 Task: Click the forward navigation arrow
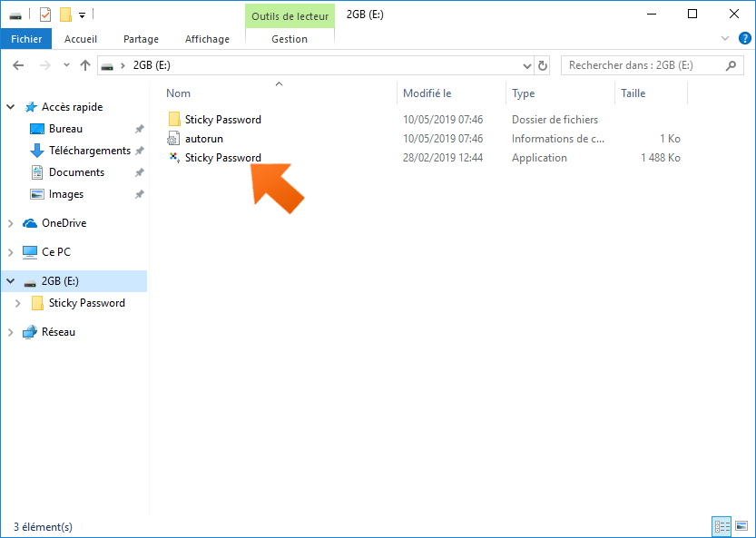tap(44, 65)
